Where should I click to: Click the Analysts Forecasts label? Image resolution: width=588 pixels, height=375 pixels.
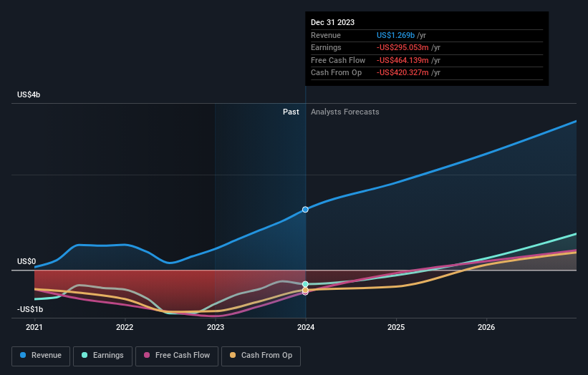click(x=344, y=112)
